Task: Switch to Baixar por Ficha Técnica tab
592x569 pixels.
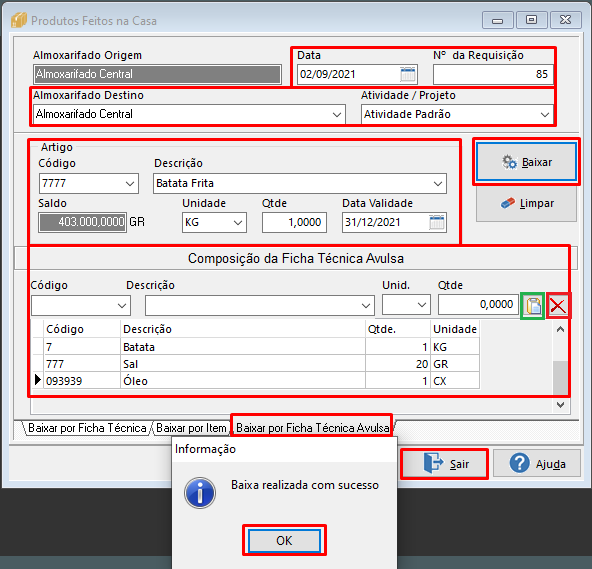Action: point(87,428)
